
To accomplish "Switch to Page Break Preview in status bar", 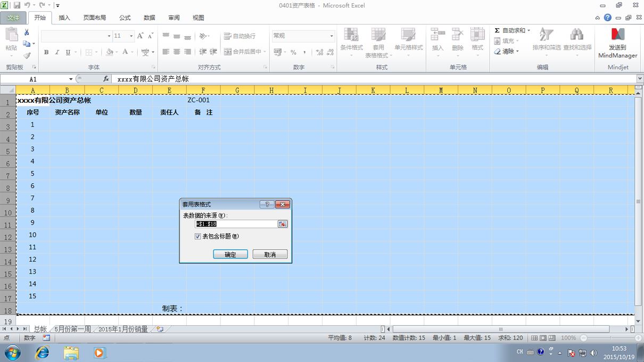I will [x=552, y=338].
